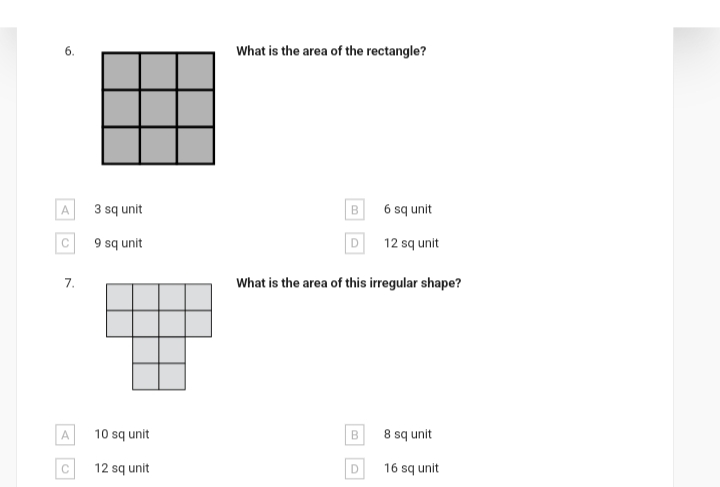The image size is (720, 487).
Task: Pick 12 sq unit answer for question 7
Action: tap(122, 468)
